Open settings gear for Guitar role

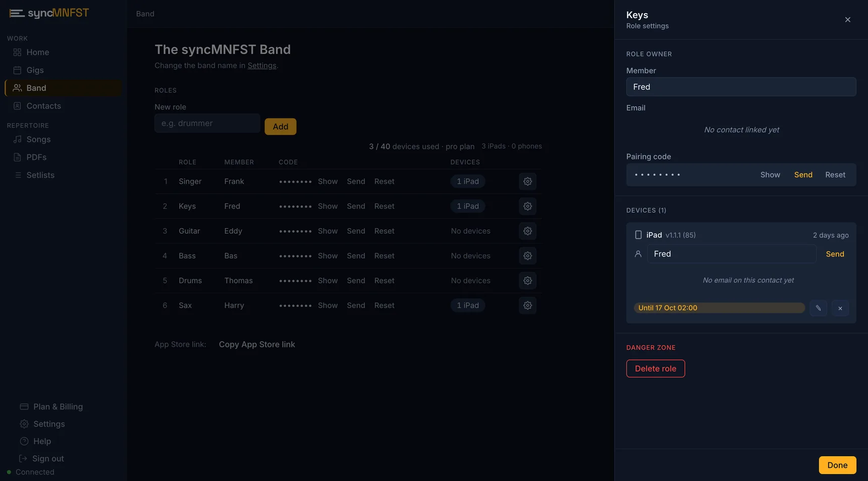click(527, 231)
